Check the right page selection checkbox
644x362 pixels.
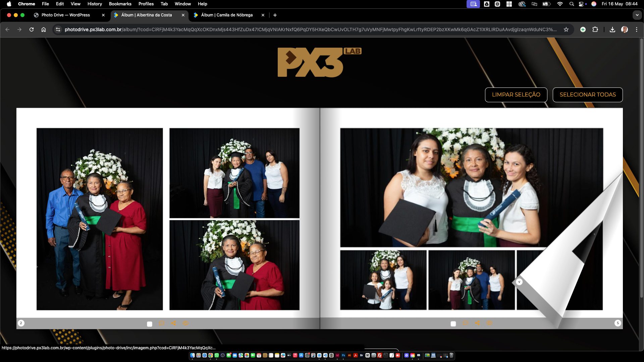coord(453,324)
